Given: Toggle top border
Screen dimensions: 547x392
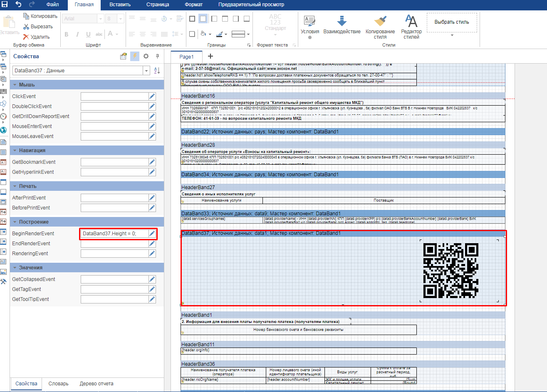Looking at the screenshot, I should [x=225, y=19].
